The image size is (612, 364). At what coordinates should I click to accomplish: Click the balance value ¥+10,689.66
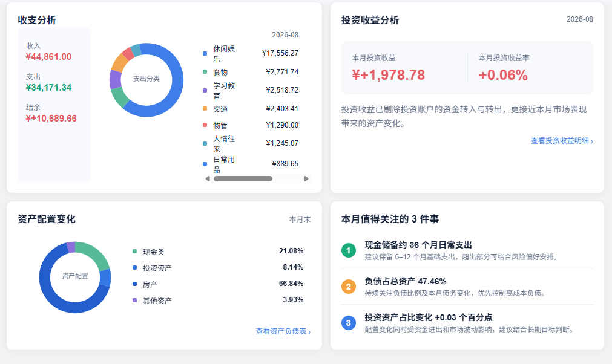pos(51,119)
